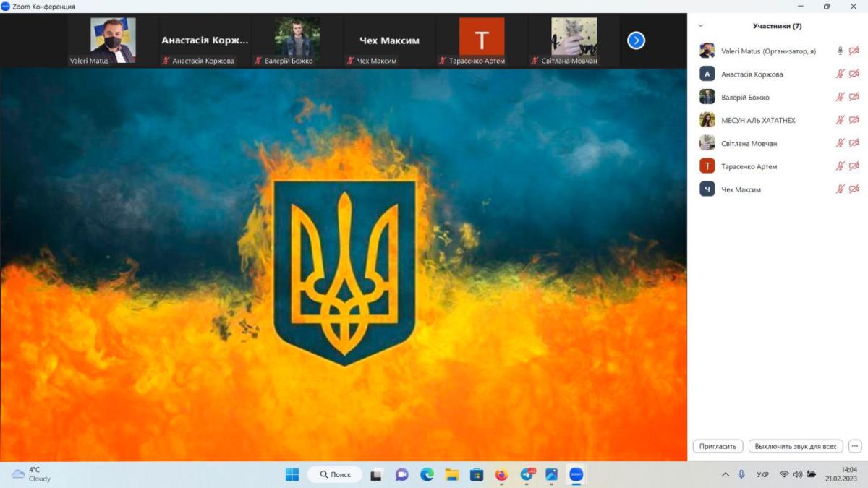Screen dimensions: 868x488
Task: Click the crossed-out camera icon for Чех Максим
Action: point(854,189)
